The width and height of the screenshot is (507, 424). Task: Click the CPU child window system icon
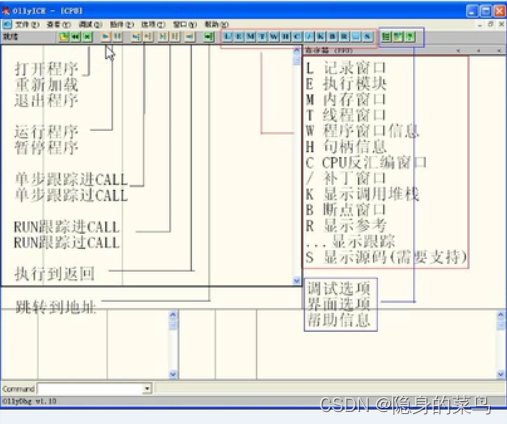point(7,24)
